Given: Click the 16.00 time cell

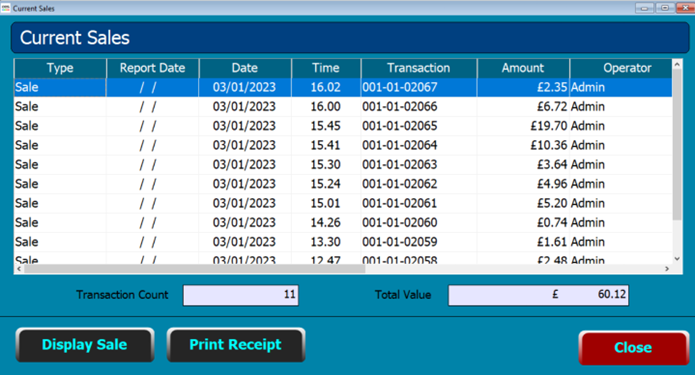Looking at the screenshot, I should pos(325,107).
